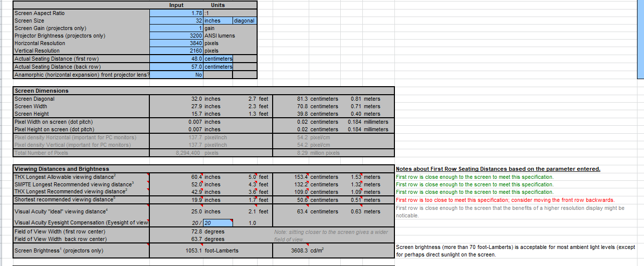Click back row seating distance value 57.0

[176, 67]
